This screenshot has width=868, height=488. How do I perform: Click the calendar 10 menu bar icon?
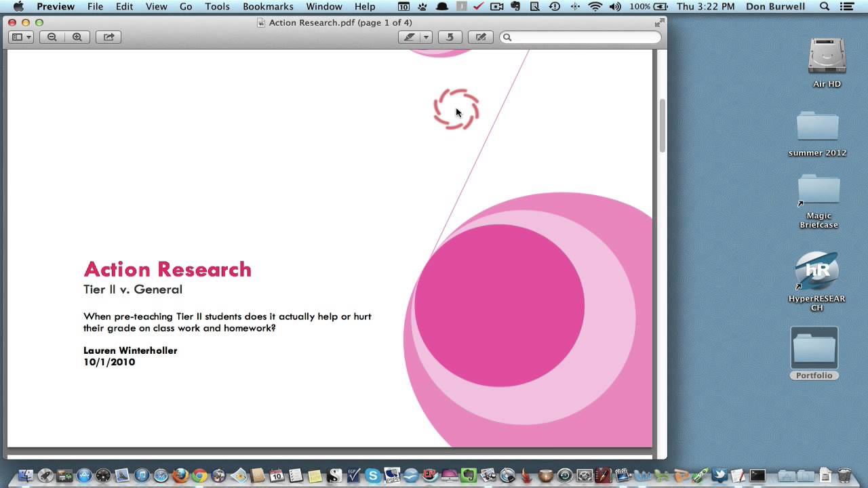[x=403, y=7]
